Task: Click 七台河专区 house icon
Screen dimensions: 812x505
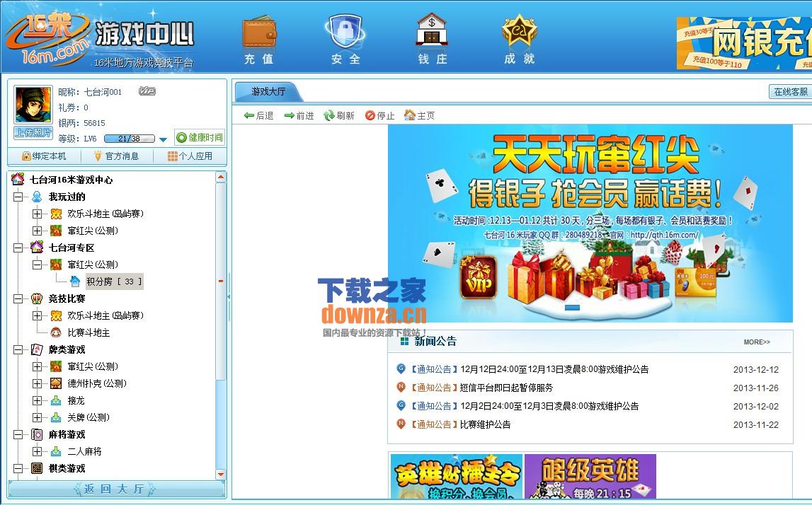Action: tap(37, 248)
